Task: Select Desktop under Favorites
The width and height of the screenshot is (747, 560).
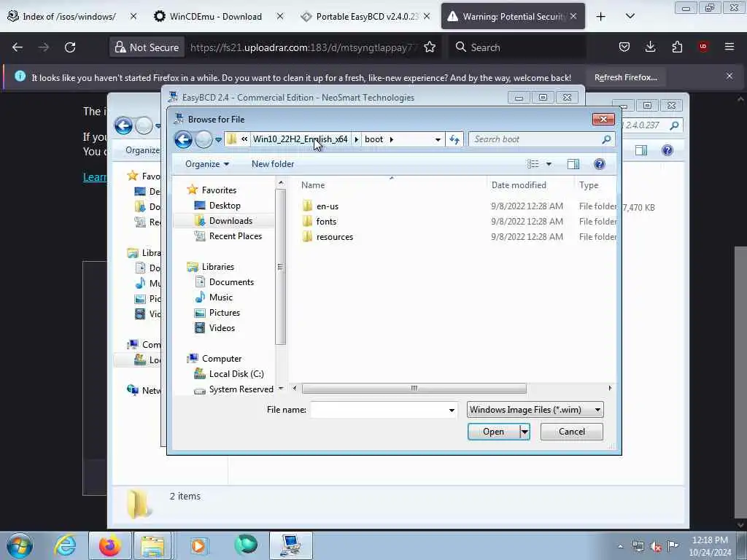Action: point(225,206)
